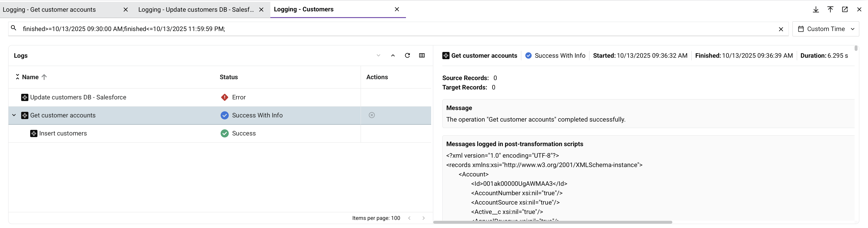Switch to Logging - Get customer accounts tab
The image size is (868, 228).
tap(49, 10)
